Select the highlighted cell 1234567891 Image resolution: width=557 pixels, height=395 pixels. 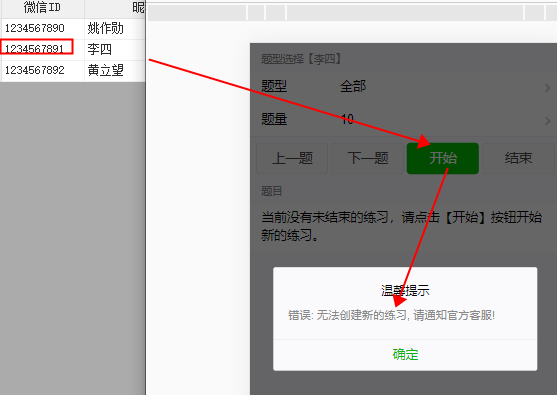point(37,48)
